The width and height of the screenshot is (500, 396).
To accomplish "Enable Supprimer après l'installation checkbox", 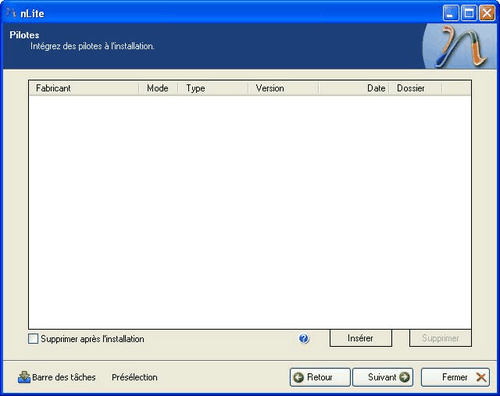I will [x=33, y=339].
